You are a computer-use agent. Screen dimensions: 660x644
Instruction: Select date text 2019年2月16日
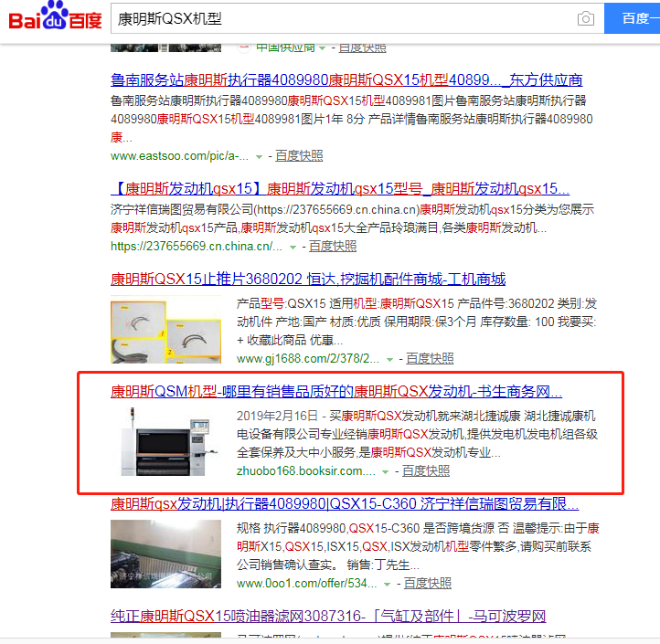(277, 416)
